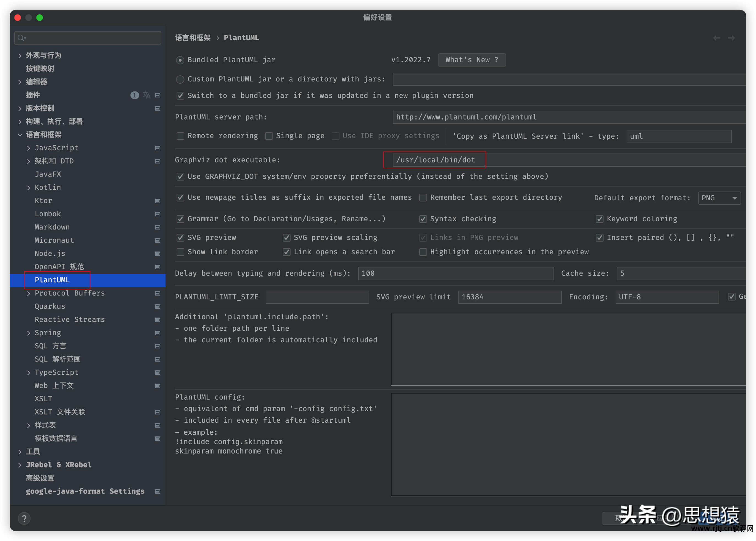Screen dimensions: 756x541
Task: Click the project-level icon beside Quarkus
Action: 158,307
